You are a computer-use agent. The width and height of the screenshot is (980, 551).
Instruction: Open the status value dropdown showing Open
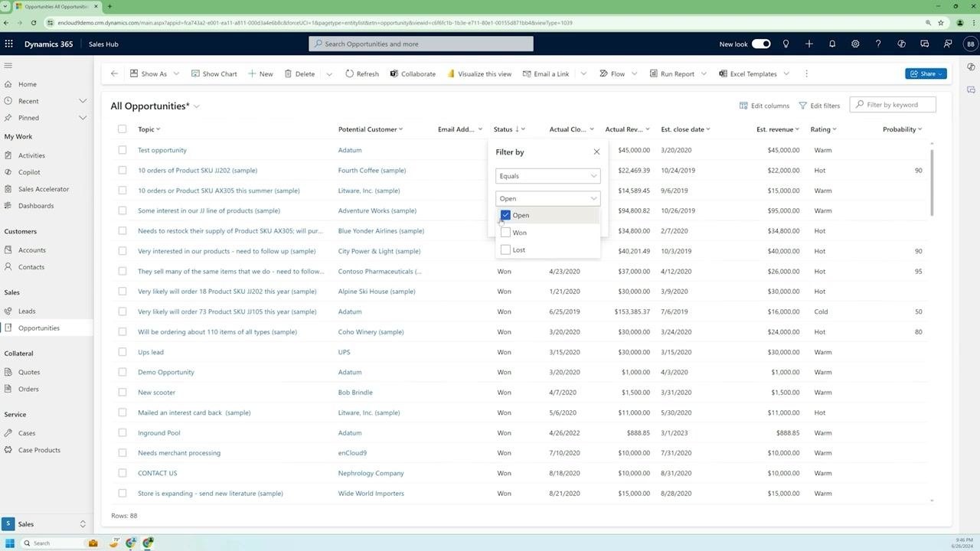pyautogui.click(x=547, y=198)
